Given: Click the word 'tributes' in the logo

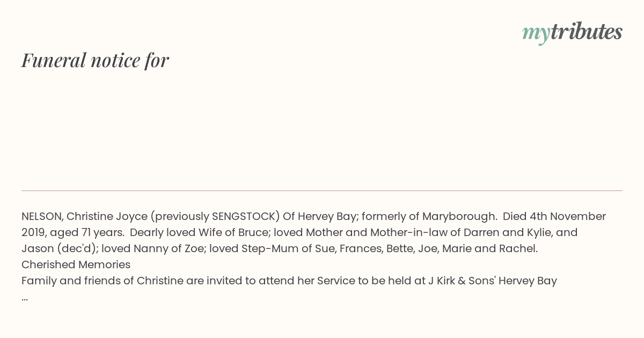Looking at the screenshot, I should click(x=587, y=32).
